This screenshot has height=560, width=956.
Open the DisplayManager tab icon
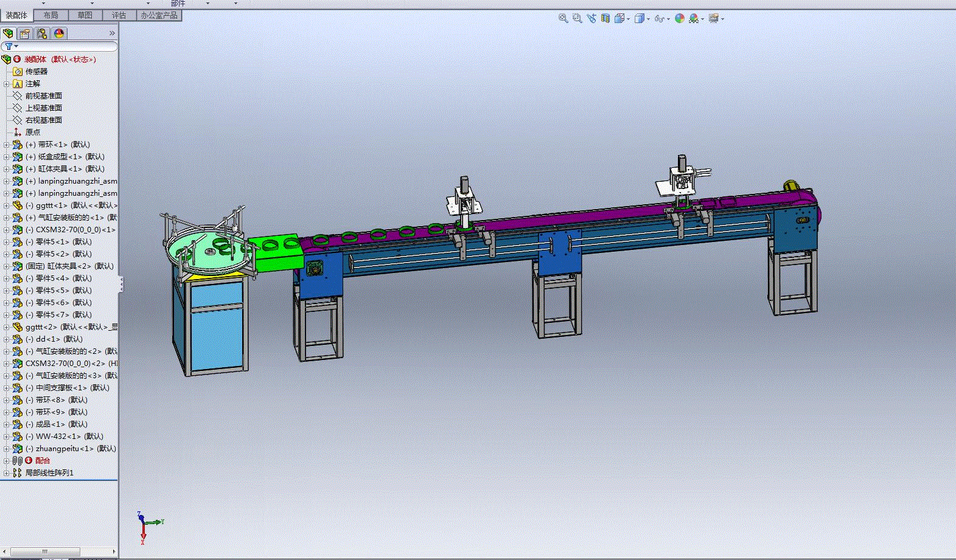click(x=59, y=33)
